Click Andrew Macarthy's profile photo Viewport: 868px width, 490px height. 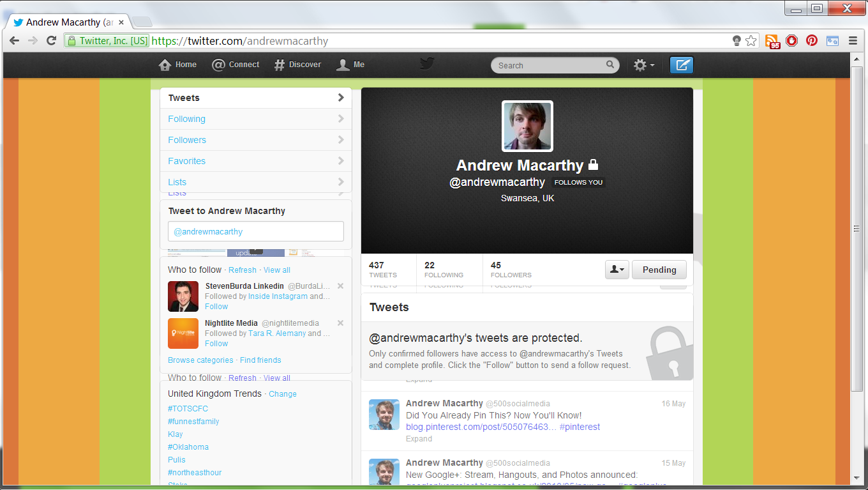point(527,126)
